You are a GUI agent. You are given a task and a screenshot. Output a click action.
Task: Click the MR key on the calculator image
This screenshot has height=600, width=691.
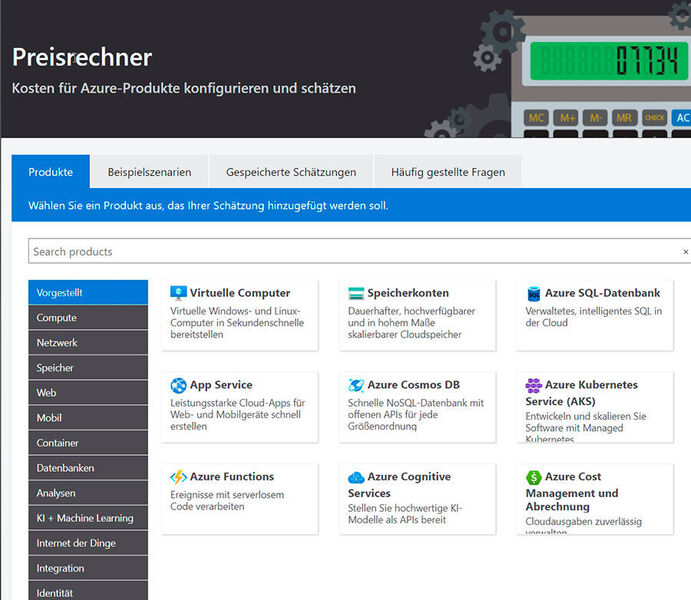pos(624,118)
